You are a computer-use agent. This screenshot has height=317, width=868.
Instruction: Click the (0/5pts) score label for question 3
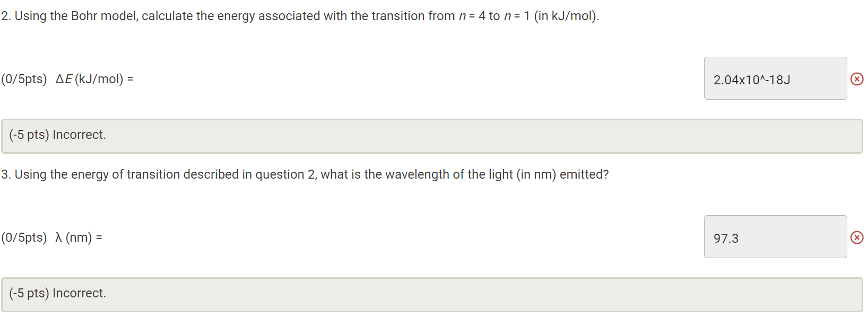[24, 237]
